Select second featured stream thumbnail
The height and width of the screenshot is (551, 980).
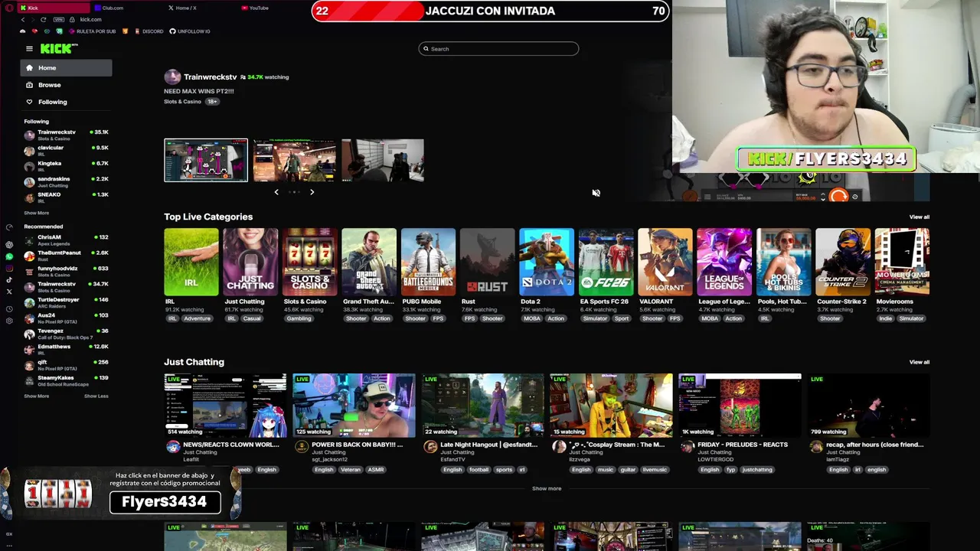(x=295, y=160)
